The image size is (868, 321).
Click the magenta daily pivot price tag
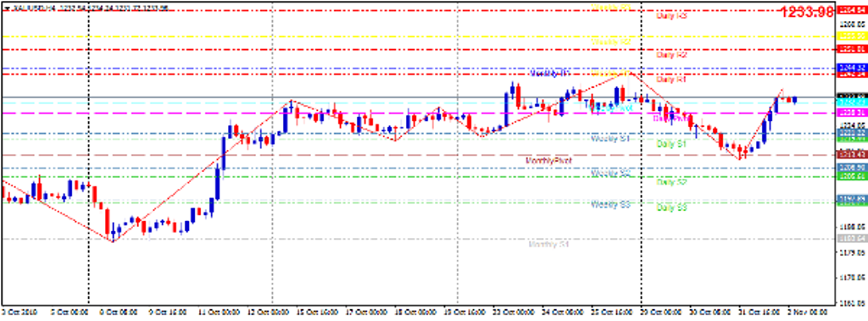[x=853, y=113]
